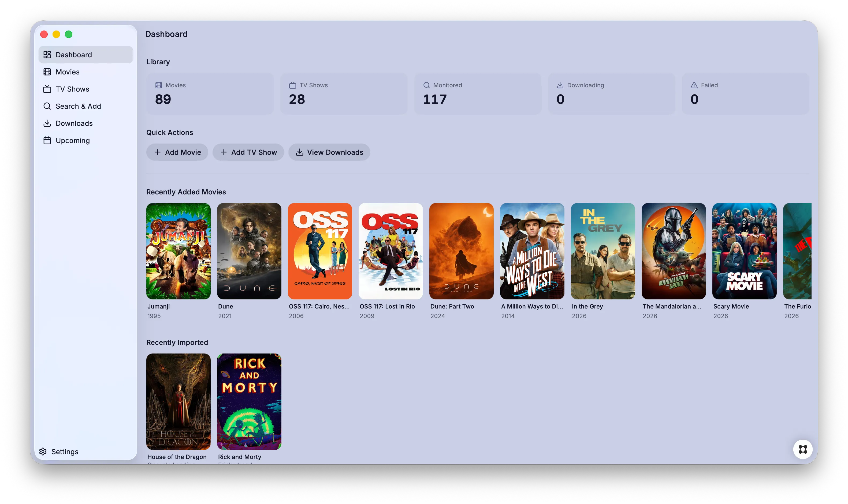848x504 pixels.
Task: Open A Million Ways to Die poster
Action: click(x=532, y=251)
